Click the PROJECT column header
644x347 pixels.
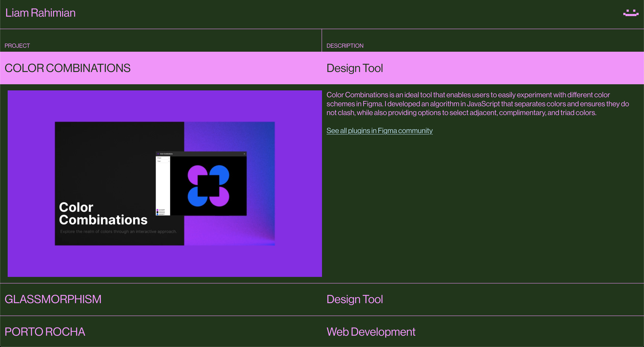coord(17,46)
